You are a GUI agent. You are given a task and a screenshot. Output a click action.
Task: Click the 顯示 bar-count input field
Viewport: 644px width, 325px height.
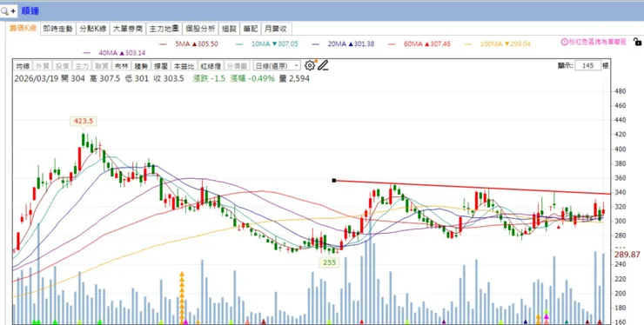588,66
